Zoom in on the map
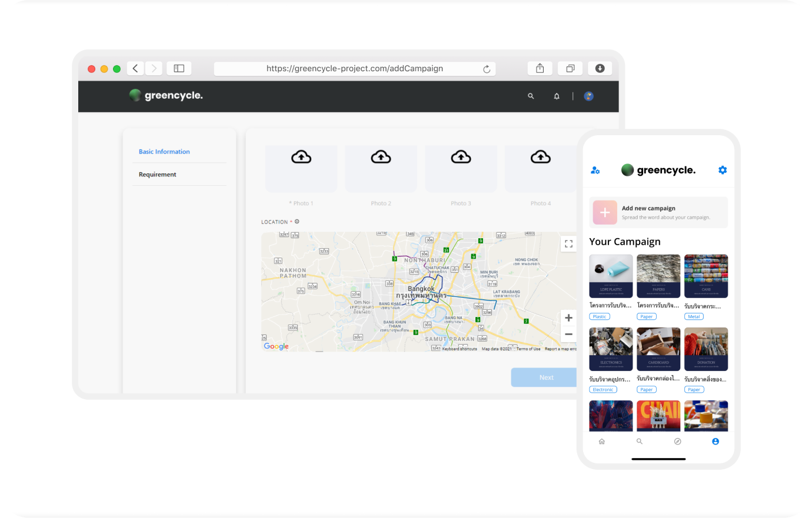Image resolution: width=812 pixels, height=518 pixels. pos(568,318)
